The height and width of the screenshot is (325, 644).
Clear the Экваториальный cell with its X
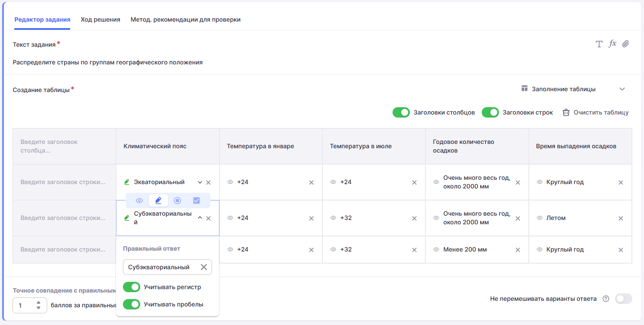208,182
